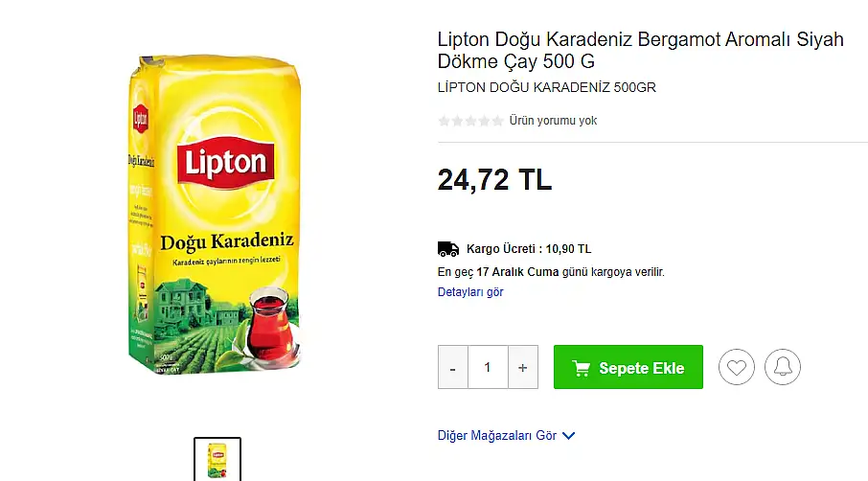868x481 pixels.
Task: Click the 24,72 TL price
Action: click(x=495, y=180)
